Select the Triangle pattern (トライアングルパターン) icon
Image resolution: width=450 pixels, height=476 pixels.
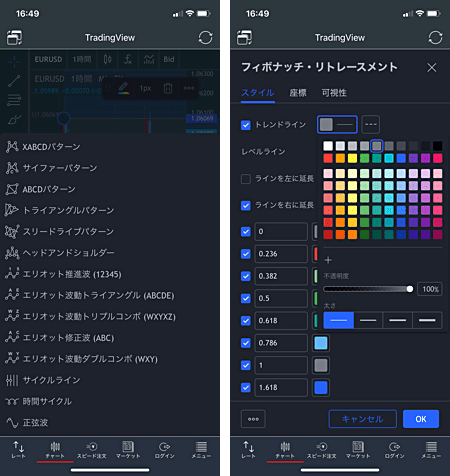[x=11, y=210]
